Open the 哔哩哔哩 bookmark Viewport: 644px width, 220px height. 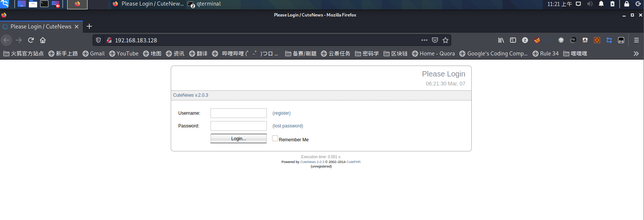pos(245,54)
